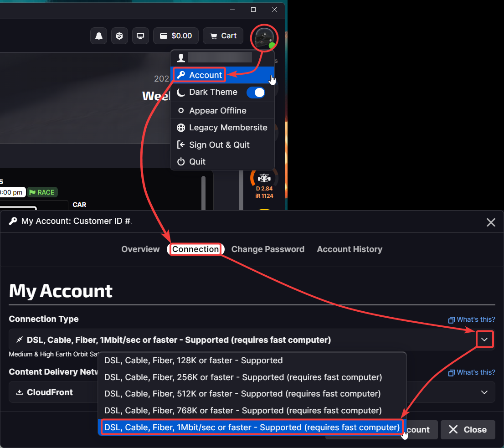Click the formula car license badge

264,179
